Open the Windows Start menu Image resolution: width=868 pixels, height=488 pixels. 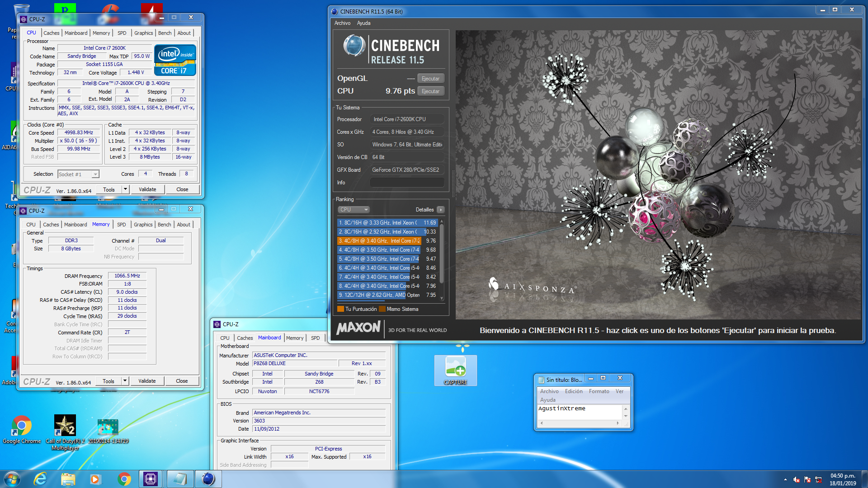tap(12, 479)
